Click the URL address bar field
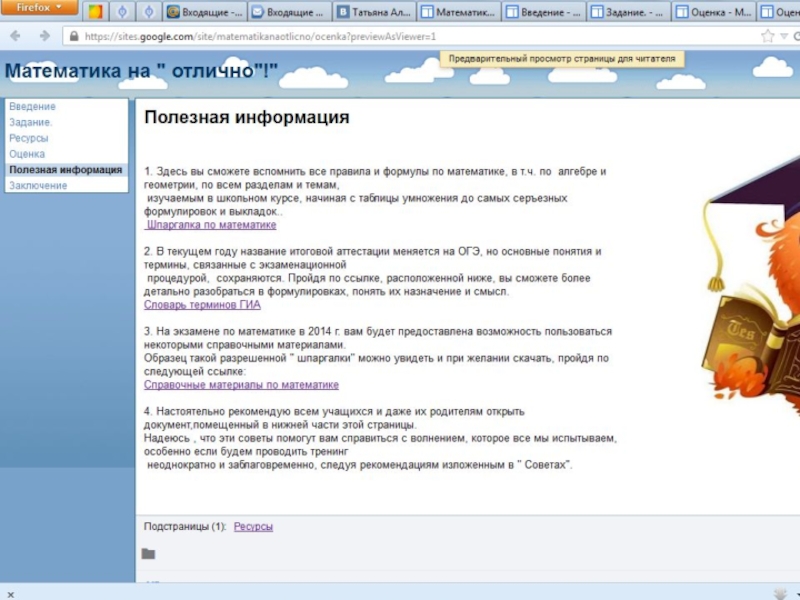 [x=400, y=36]
